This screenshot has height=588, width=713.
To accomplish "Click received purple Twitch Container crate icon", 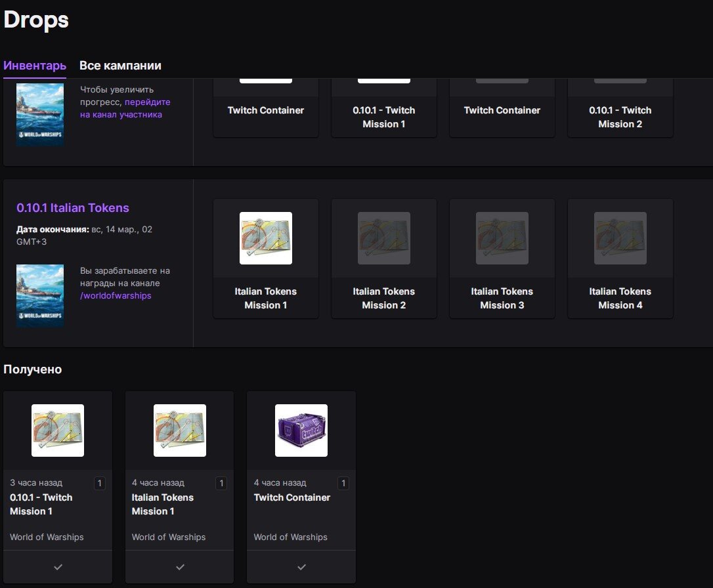I will [x=301, y=430].
